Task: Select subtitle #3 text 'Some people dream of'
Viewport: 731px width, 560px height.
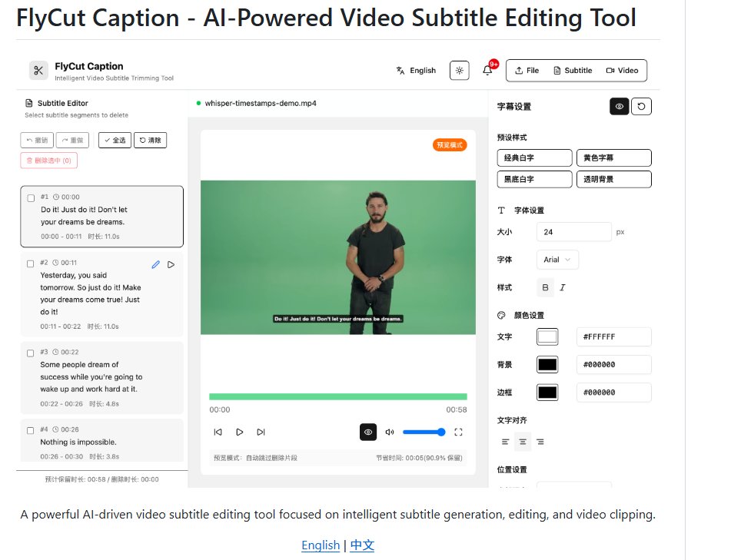Action: (x=79, y=364)
